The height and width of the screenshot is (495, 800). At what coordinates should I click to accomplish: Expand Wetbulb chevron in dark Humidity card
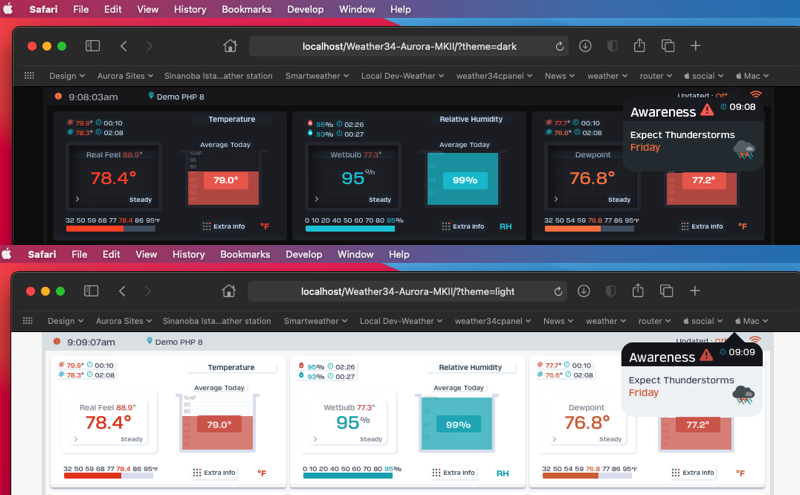pyautogui.click(x=316, y=199)
